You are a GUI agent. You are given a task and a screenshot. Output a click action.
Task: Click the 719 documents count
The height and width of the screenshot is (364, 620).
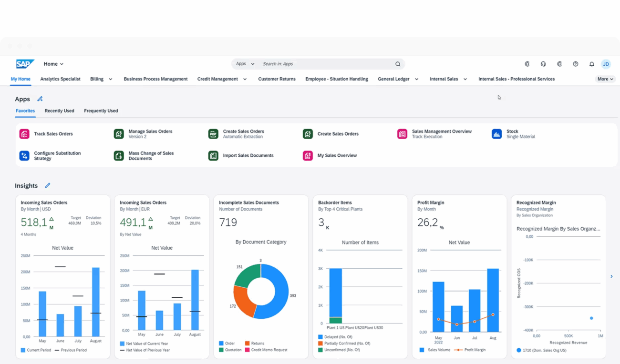(x=228, y=222)
